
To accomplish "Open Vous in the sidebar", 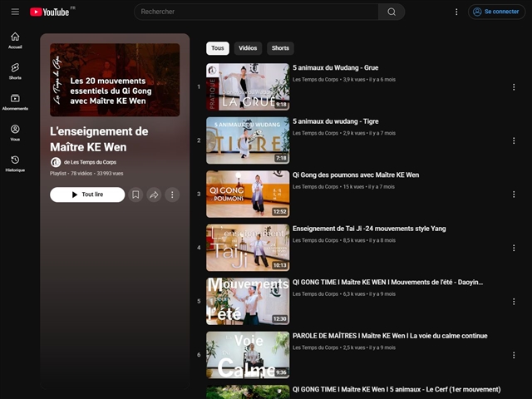I will click(15, 133).
